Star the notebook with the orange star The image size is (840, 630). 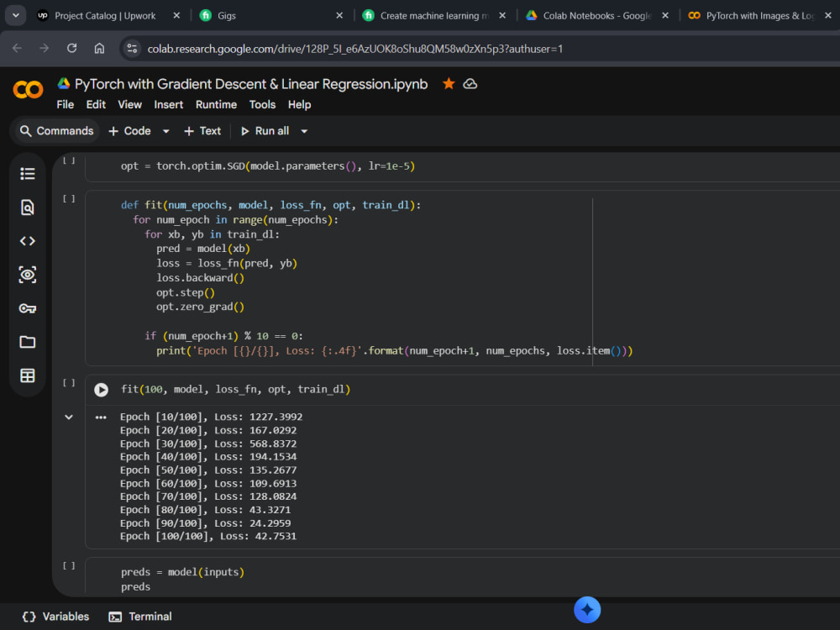pos(449,84)
